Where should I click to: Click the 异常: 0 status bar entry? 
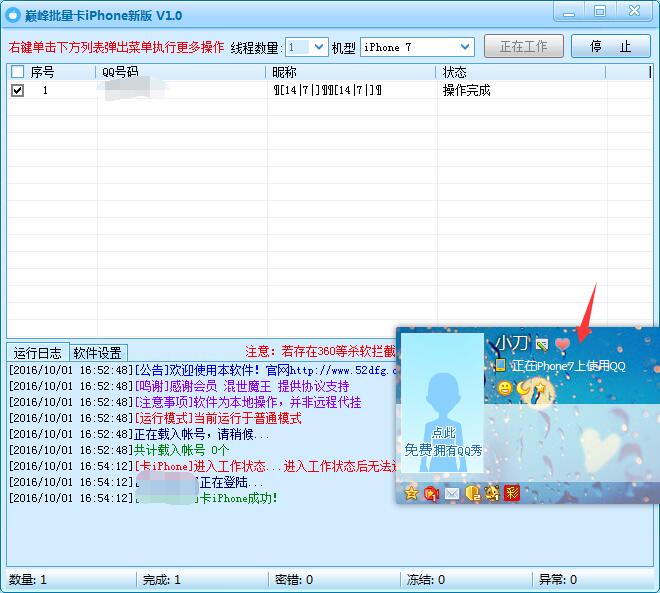pyautogui.click(x=558, y=580)
